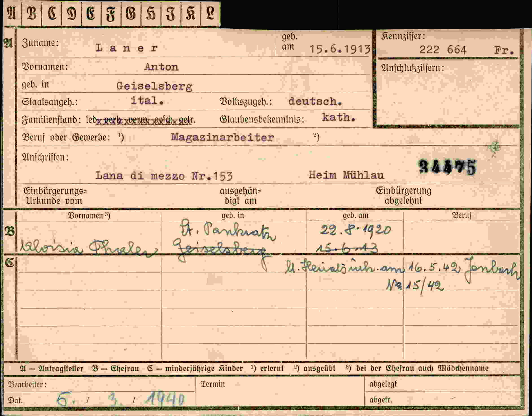Screen dimensions: 532x416
Task: Click the 'Kennziffer:' label
Action: (x=403, y=37)
